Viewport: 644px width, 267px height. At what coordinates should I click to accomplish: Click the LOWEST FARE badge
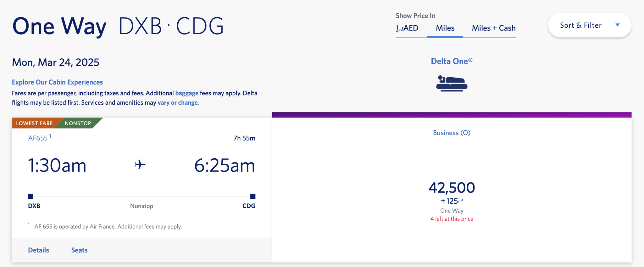(35, 123)
